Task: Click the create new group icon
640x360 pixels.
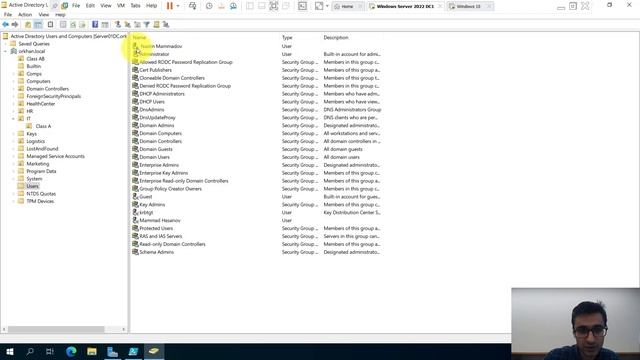Action: pos(127,24)
